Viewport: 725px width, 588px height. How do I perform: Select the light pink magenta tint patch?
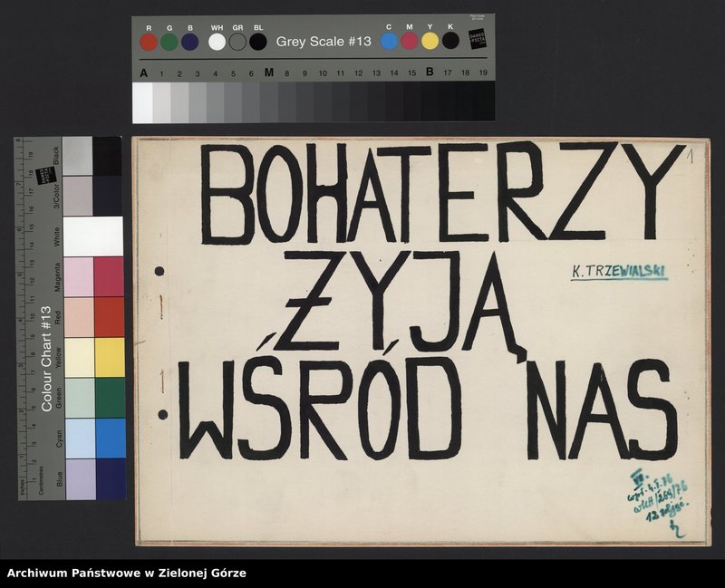(79, 277)
